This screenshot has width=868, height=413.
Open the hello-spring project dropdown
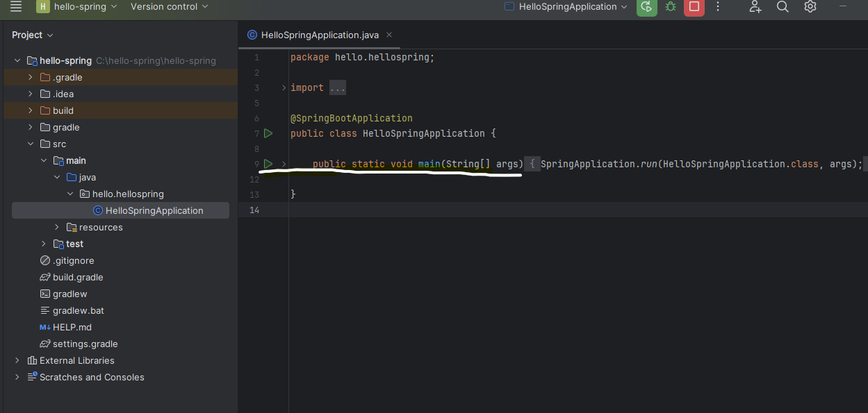point(86,7)
